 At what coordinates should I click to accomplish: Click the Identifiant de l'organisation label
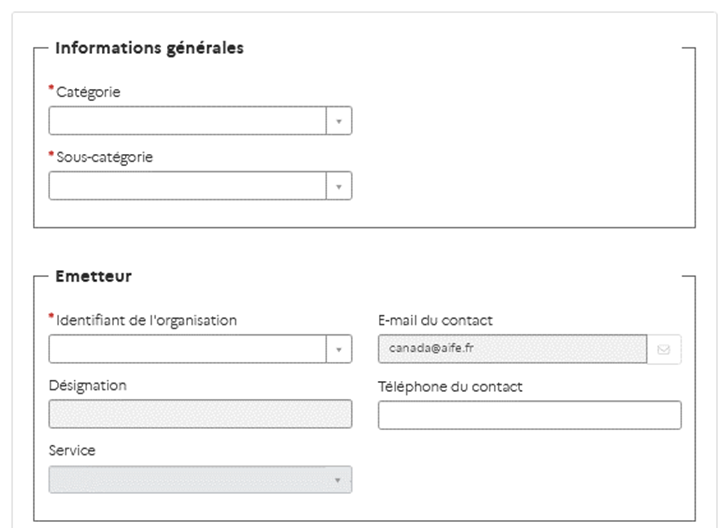pyautogui.click(x=146, y=321)
